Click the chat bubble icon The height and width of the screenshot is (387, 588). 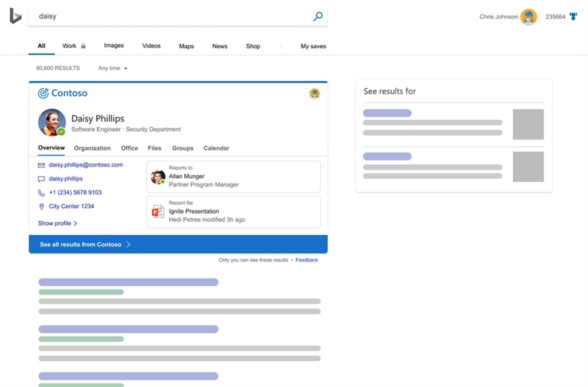(41, 179)
